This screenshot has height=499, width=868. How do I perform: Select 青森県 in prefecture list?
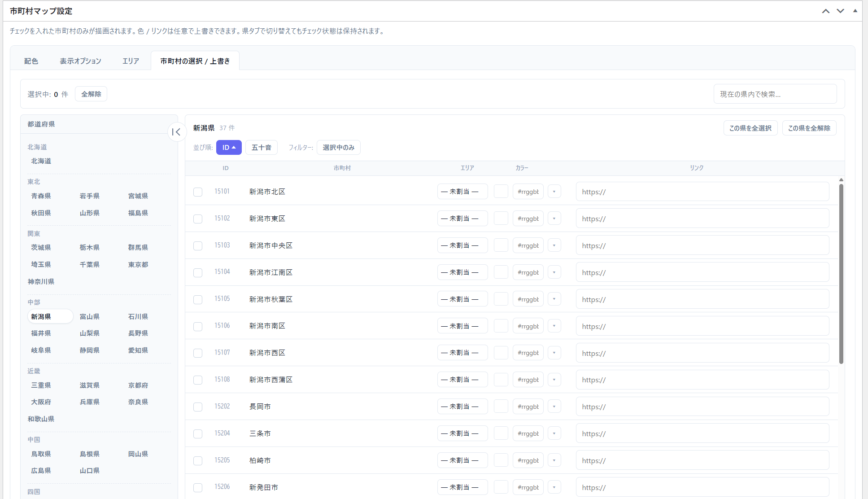41,196
